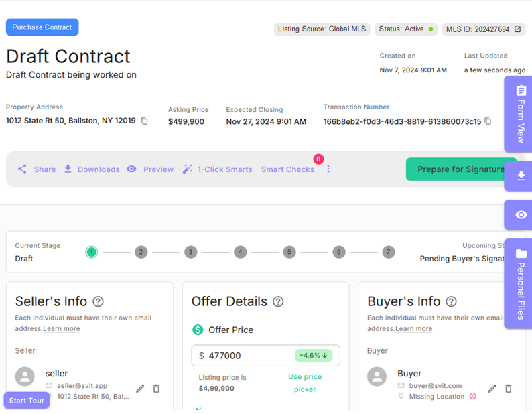Click the Use price picker link
The image size is (532, 414).
point(305,383)
